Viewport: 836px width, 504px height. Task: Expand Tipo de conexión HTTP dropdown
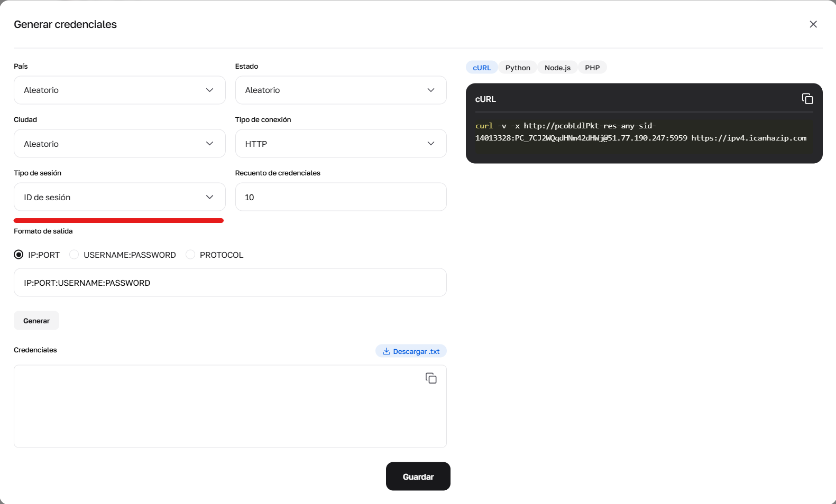[x=341, y=144]
